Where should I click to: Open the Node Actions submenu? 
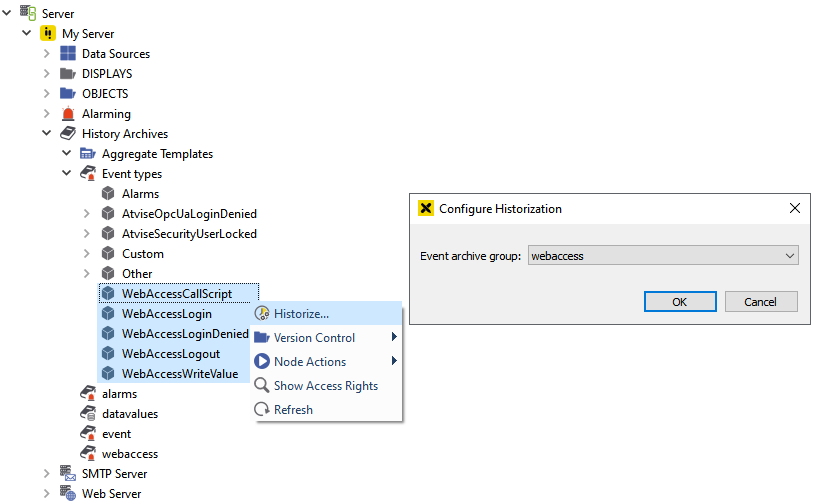click(327, 361)
